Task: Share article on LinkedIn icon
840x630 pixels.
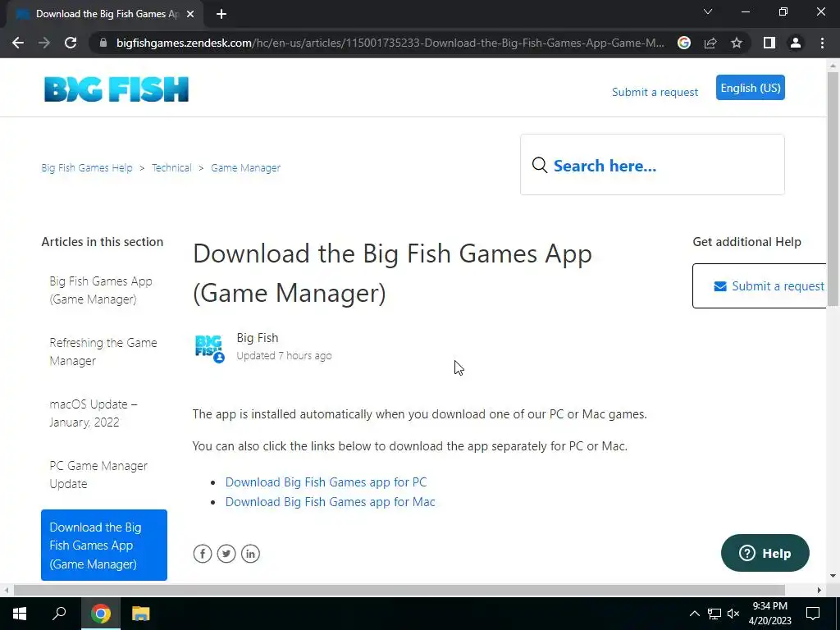Action: click(x=250, y=554)
